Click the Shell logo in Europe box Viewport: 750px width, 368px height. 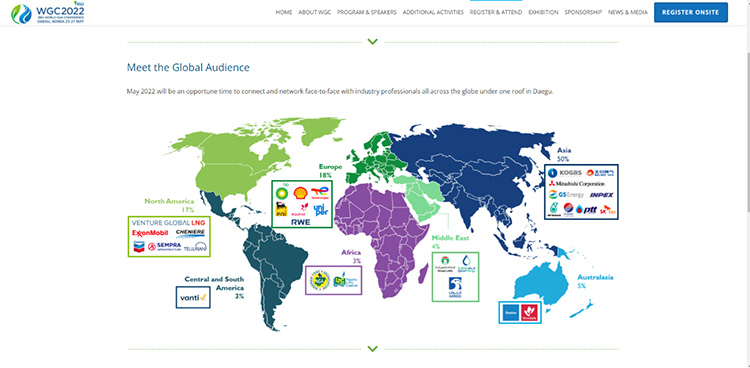pyautogui.click(x=301, y=193)
